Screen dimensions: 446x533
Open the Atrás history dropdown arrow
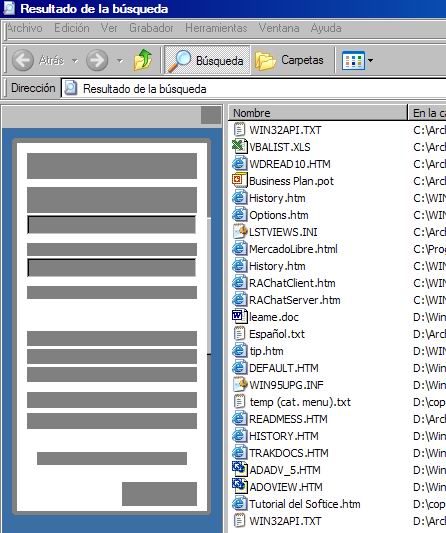pos(74,61)
